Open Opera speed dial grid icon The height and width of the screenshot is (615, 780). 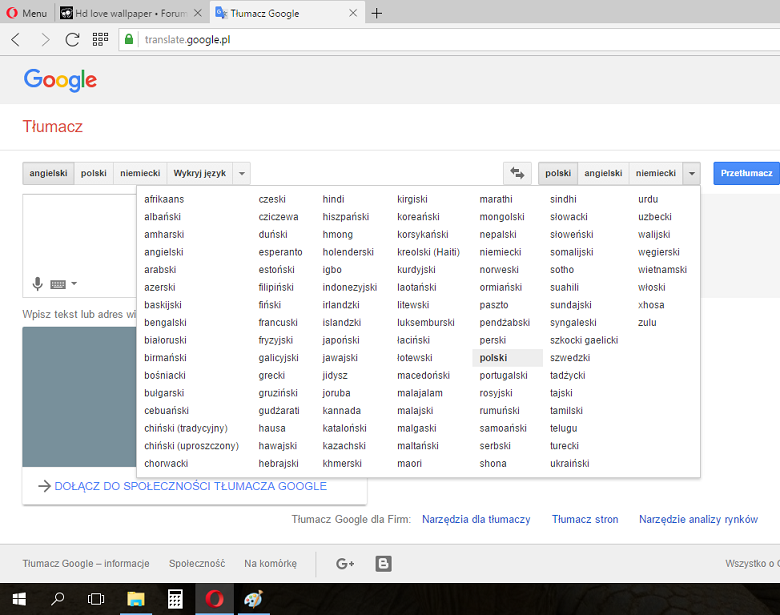pyautogui.click(x=100, y=40)
